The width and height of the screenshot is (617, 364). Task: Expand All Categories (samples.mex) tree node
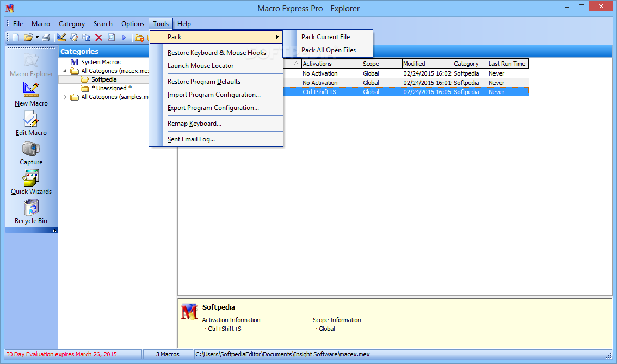(65, 97)
